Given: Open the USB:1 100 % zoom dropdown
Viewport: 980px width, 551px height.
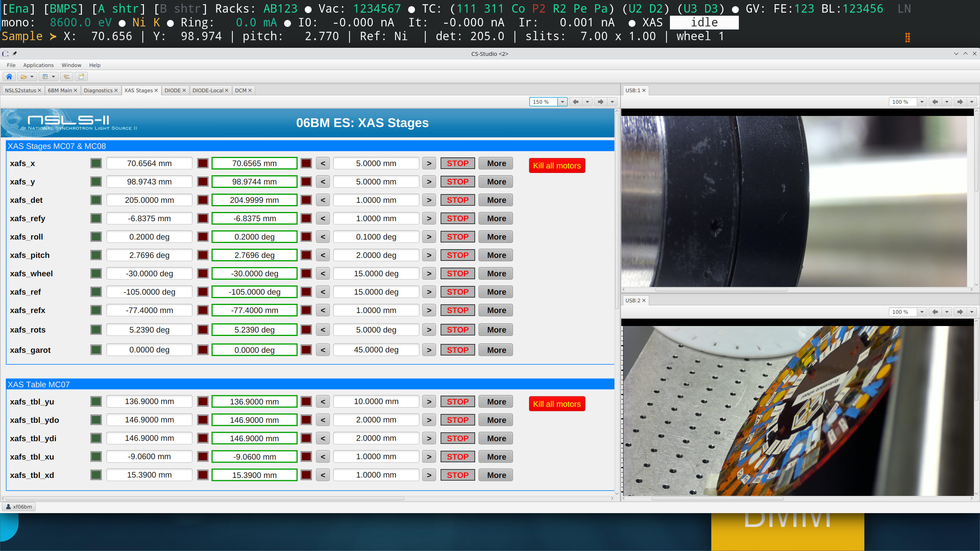Looking at the screenshot, I should pos(922,102).
